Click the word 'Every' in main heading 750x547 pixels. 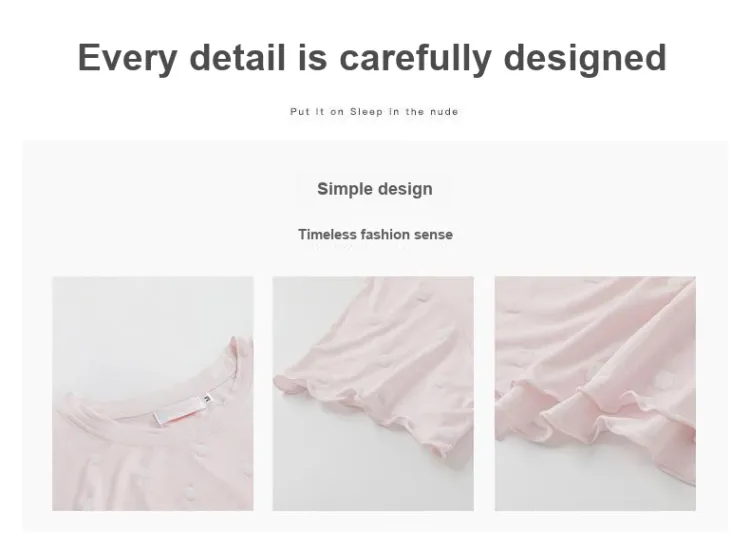pos(128,58)
